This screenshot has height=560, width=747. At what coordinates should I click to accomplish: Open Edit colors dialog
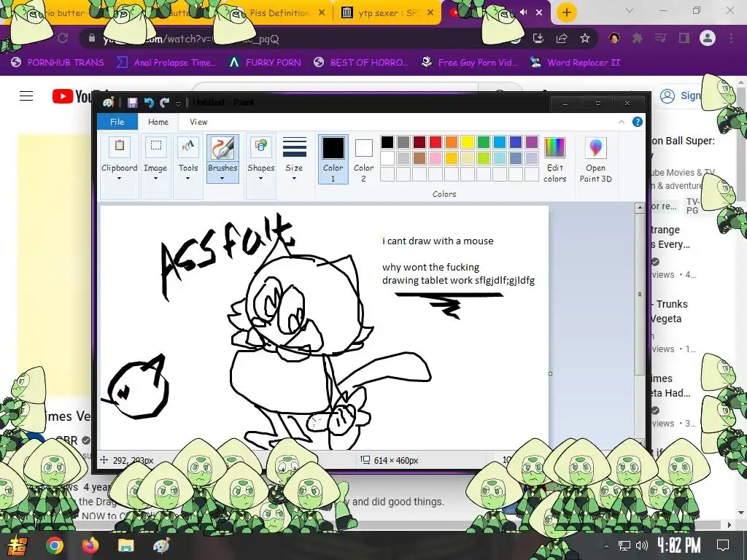555,160
